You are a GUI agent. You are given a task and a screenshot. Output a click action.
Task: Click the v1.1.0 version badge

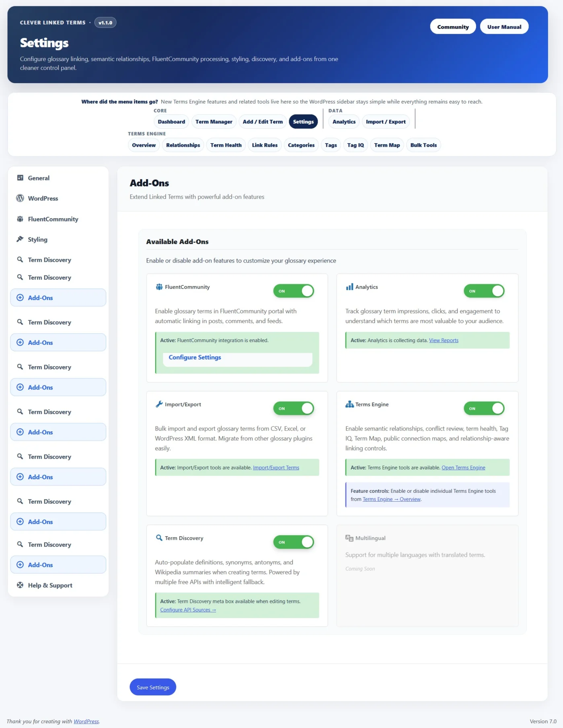click(x=105, y=23)
